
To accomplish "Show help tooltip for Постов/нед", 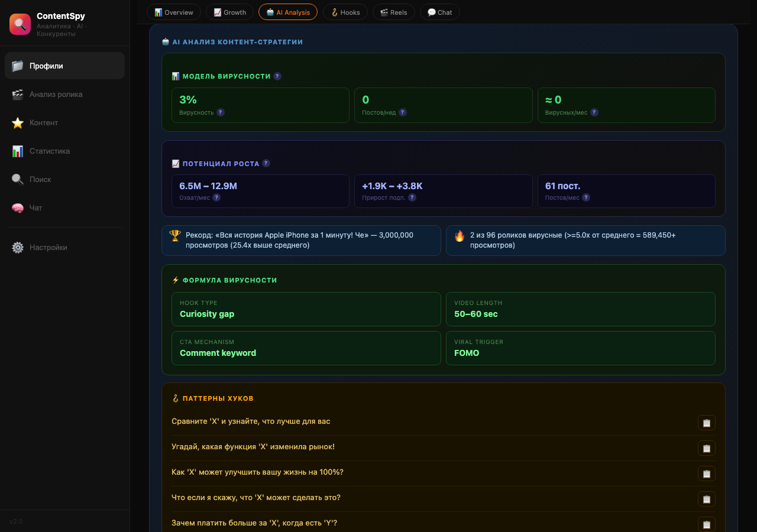I will point(403,112).
